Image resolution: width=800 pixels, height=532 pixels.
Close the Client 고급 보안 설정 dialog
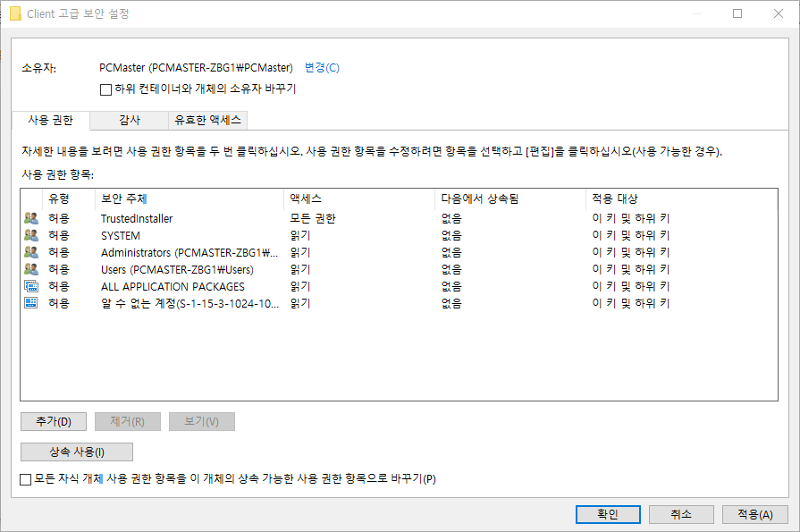tap(778, 13)
